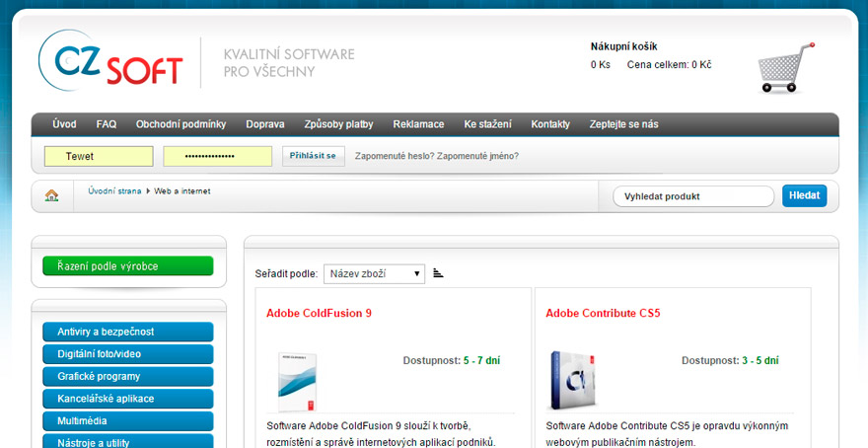Click the 3 - 5 dní availability text
The height and width of the screenshot is (448, 868).
point(760,360)
